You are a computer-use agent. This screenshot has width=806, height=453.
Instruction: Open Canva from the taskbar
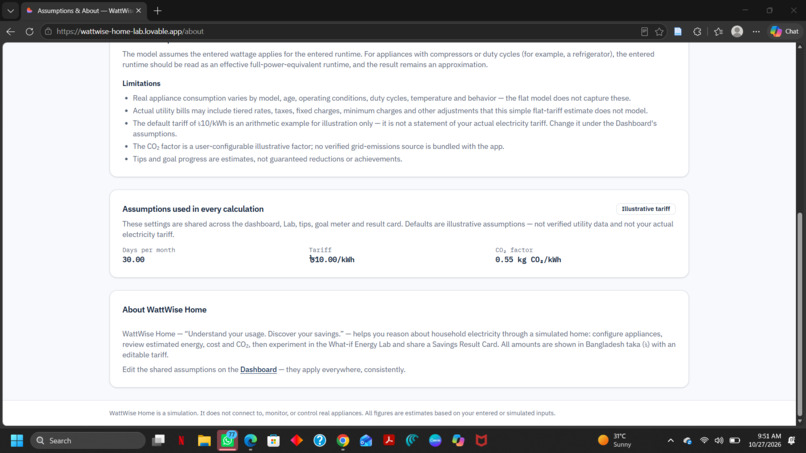[435, 441]
